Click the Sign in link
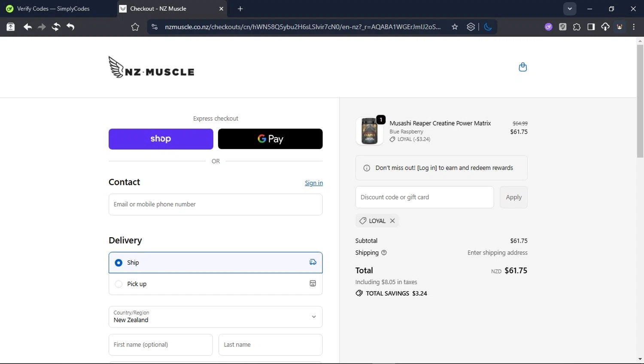This screenshot has width=644, height=364. pyautogui.click(x=314, y=183)
